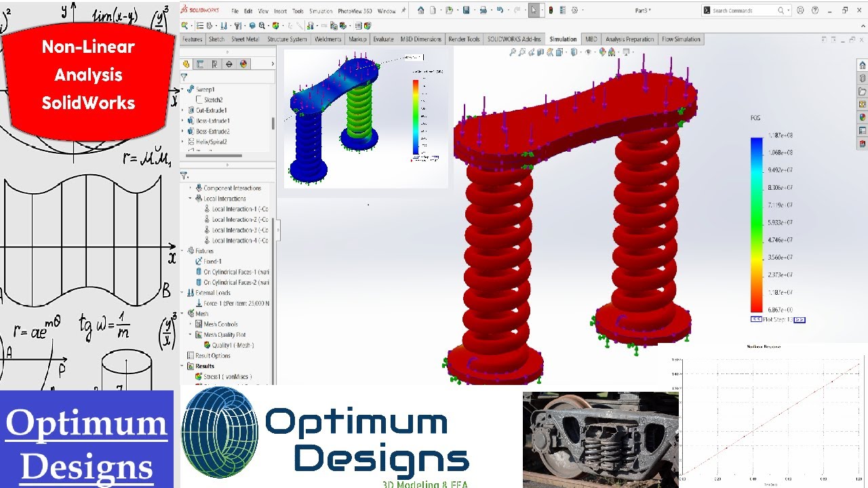868x488 pixels.
Task: Click the simulation tree filter funnel
Action: (x=184, y=176)
